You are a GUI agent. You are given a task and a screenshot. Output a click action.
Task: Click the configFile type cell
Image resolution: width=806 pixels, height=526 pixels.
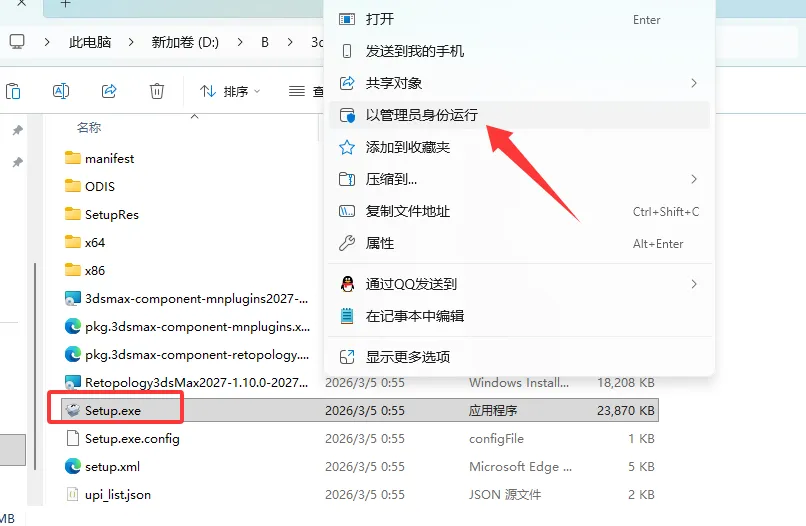click(496, 439)
